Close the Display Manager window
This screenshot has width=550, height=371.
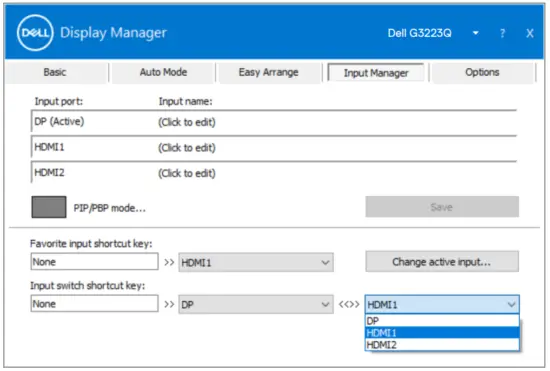pos(530,33)
